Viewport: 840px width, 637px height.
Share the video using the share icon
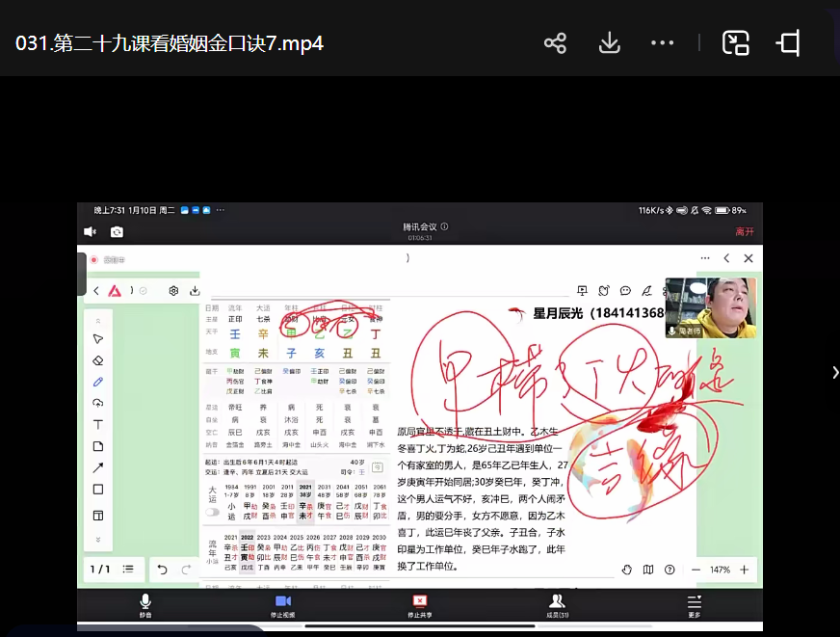click(554, 43)
